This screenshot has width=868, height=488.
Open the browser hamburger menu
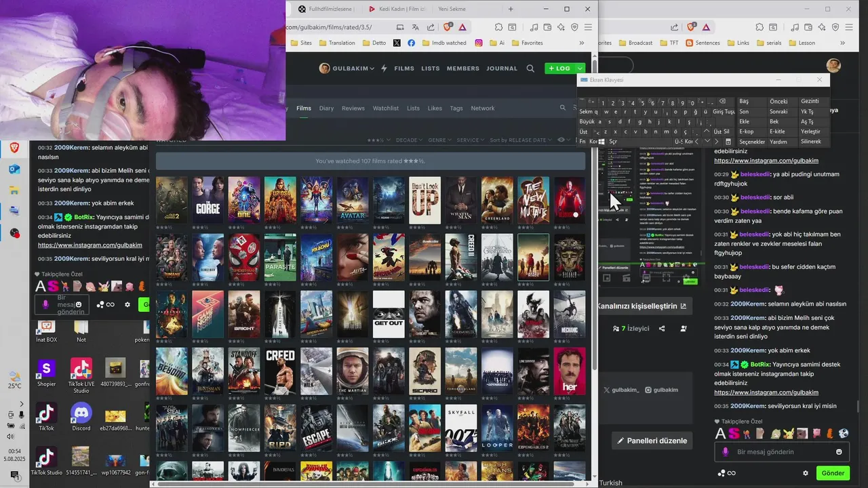pyautogui.click(x=588, y=27)
